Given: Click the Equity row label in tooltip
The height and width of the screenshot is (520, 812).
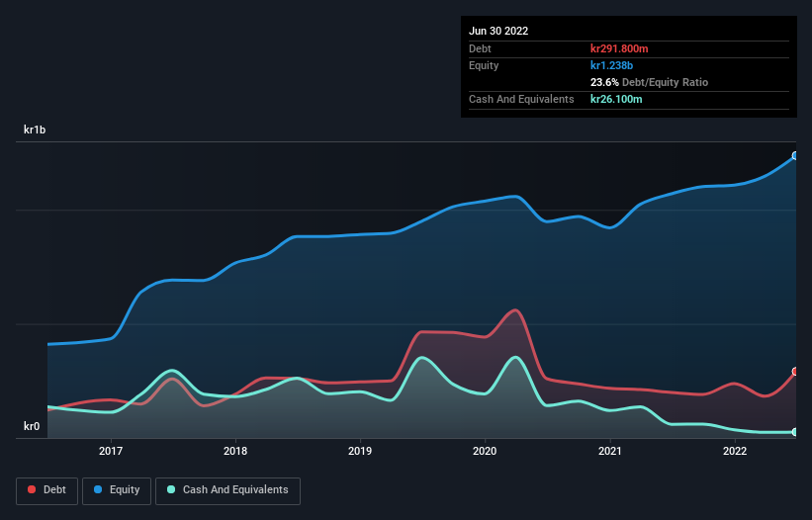Looking at the screenshot, I should 484,65.
